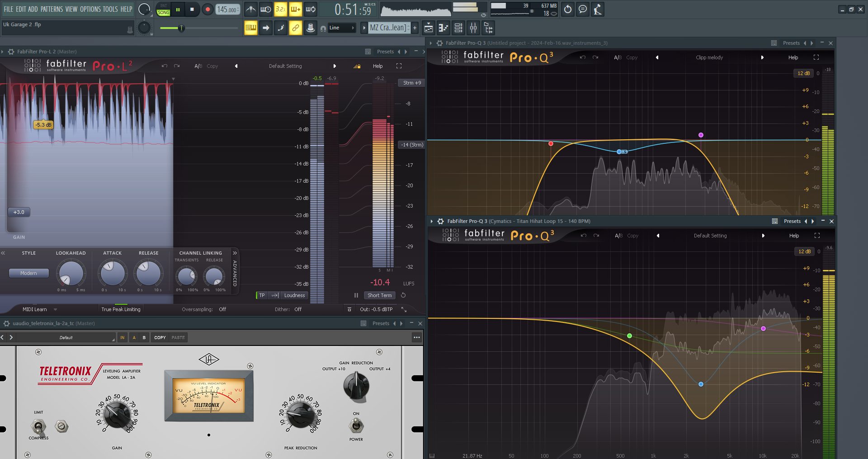
Task: Open gear settings of LA-2A plugin window
Action: [x=7, y=323]
